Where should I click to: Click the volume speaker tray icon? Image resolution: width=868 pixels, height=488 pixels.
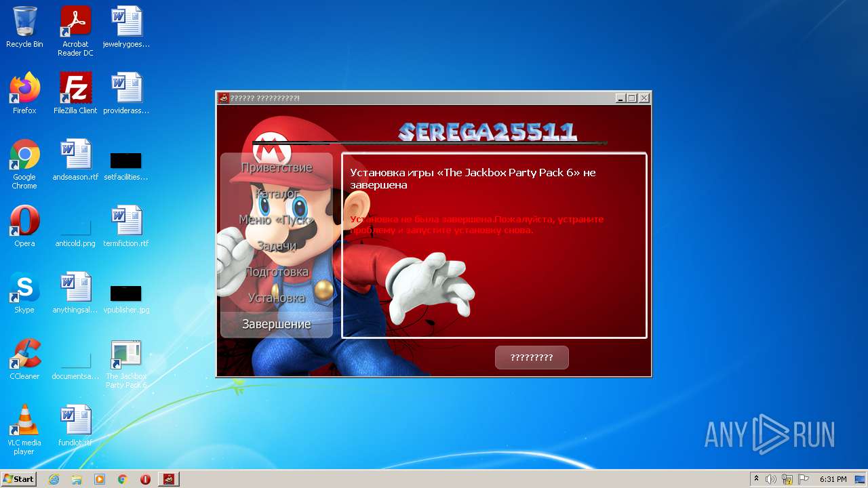coord(771,479)
